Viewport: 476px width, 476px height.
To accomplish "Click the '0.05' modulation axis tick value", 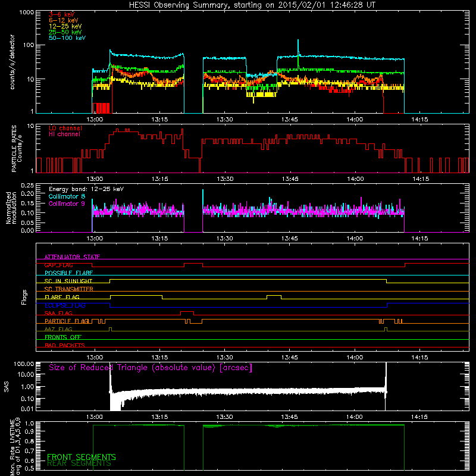I will [x=27, y=223].
